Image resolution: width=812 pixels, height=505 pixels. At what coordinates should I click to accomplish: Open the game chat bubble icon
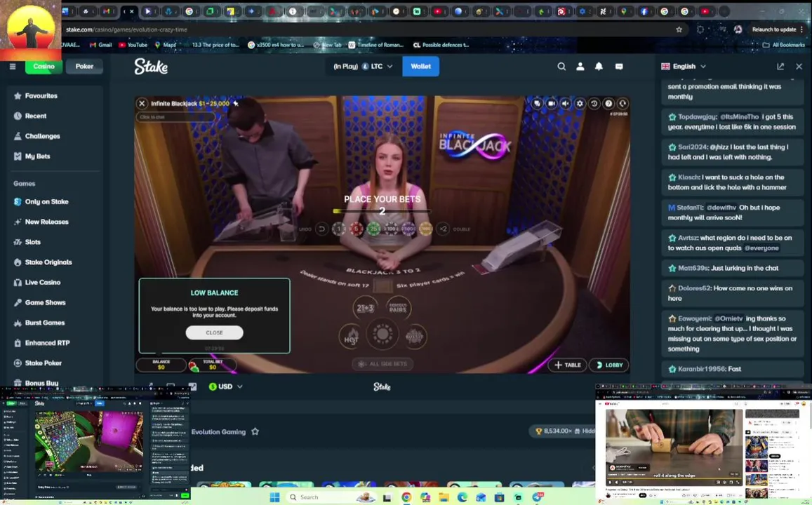(537, 104)
